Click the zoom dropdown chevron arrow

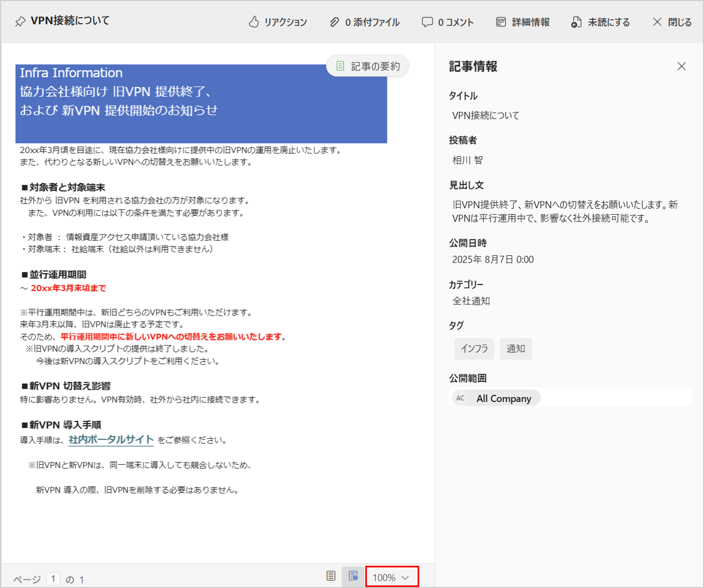[x=405, y=578]
